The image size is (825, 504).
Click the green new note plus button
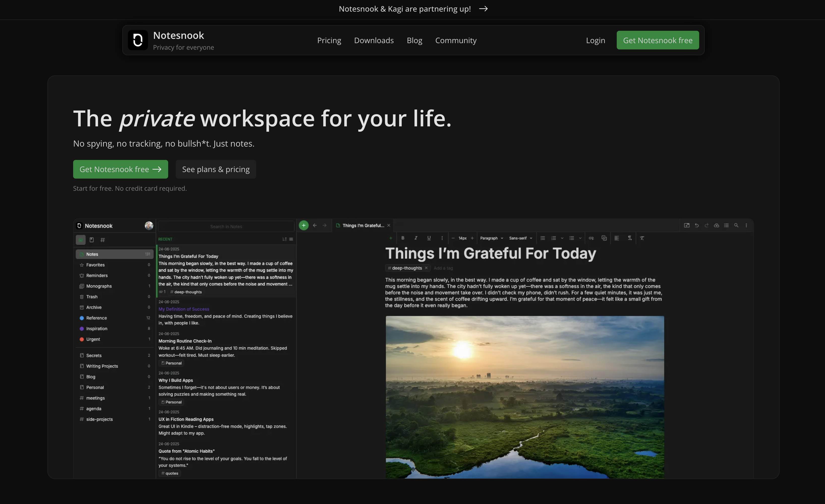[303, 225]
